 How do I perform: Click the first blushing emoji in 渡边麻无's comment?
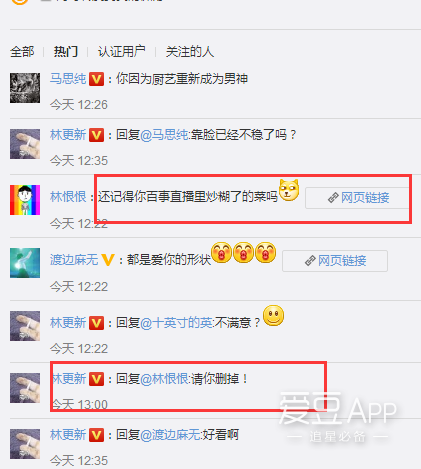click(x=221, y=252)
